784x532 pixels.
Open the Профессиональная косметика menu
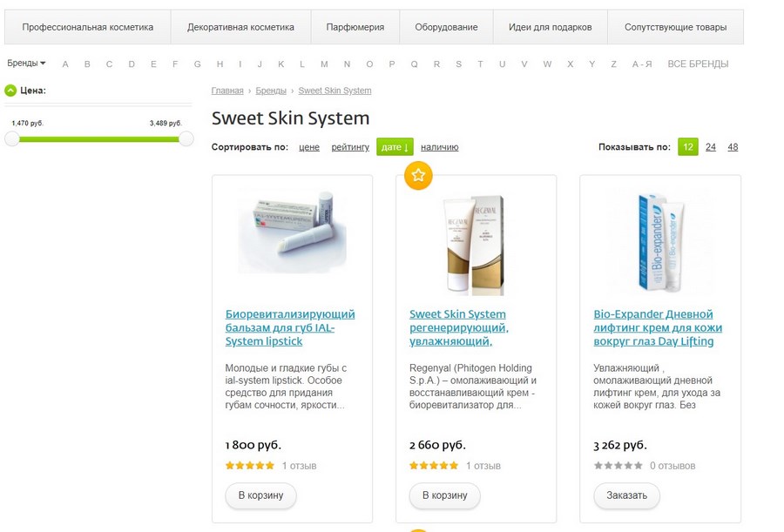pos(87,27)
